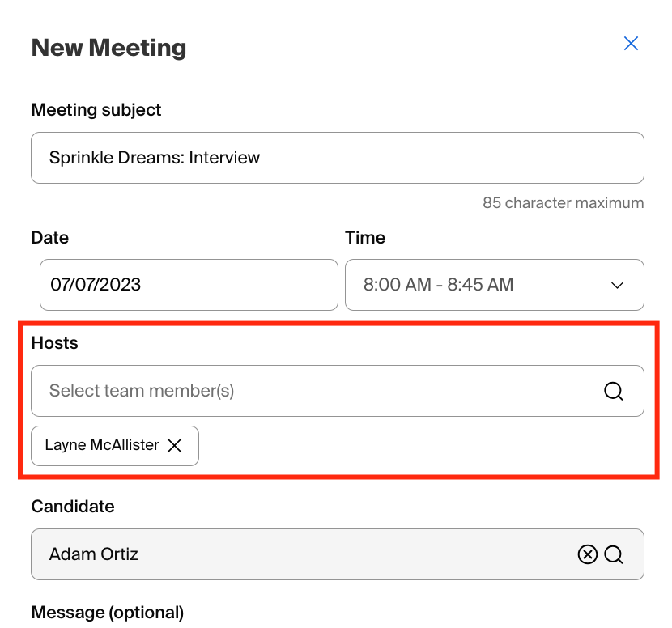
Task: Click the New Meeting heading
Action: tap(108, 48)
